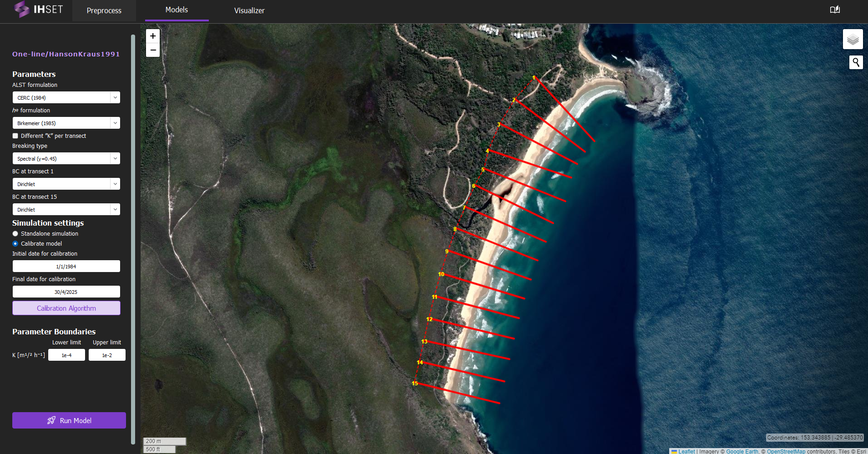Open the documentation book icon
Image resolution: width=868 pixels, height=454 pixels.
835,10
